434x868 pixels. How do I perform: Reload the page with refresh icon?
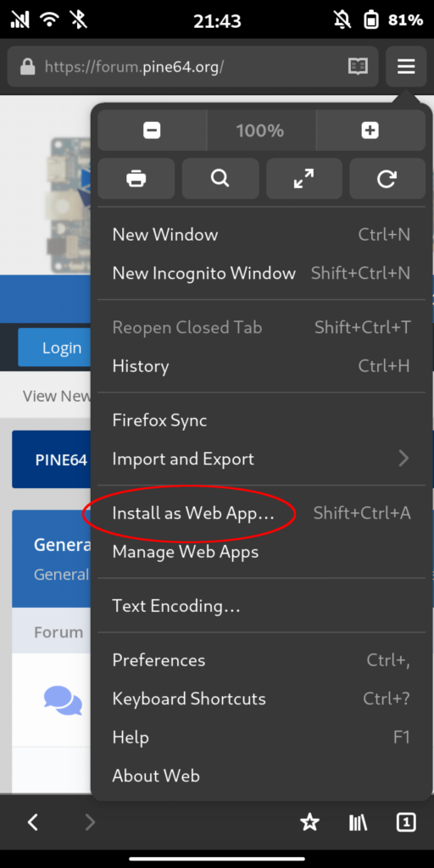click(x=387, y=179)
